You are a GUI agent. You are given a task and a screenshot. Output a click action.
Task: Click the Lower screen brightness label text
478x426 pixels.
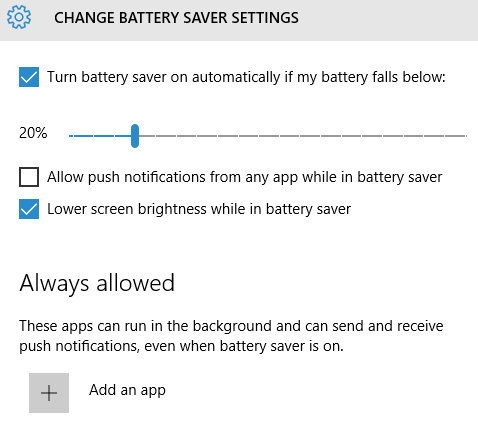(x=199, y=210)
